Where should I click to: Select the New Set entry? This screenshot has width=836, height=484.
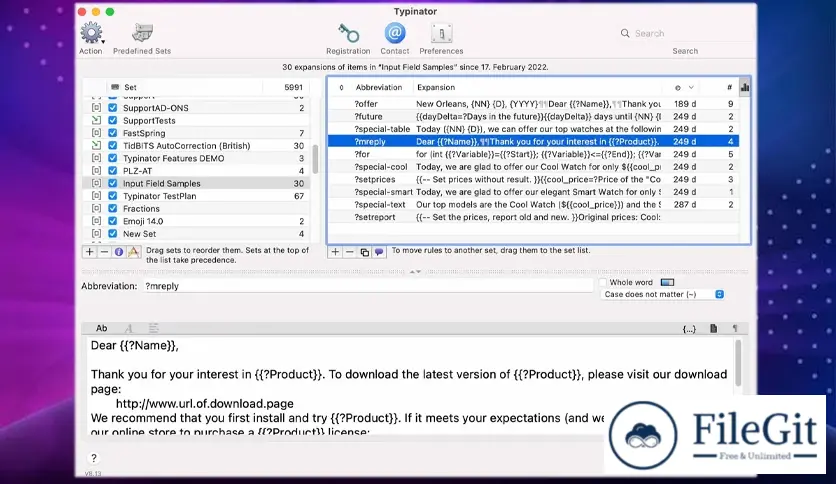(197, 234)
